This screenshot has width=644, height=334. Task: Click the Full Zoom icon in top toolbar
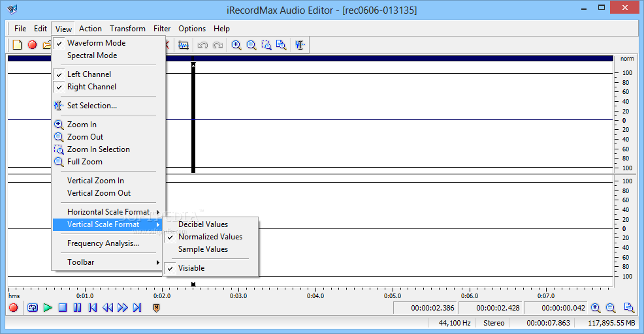282,45
